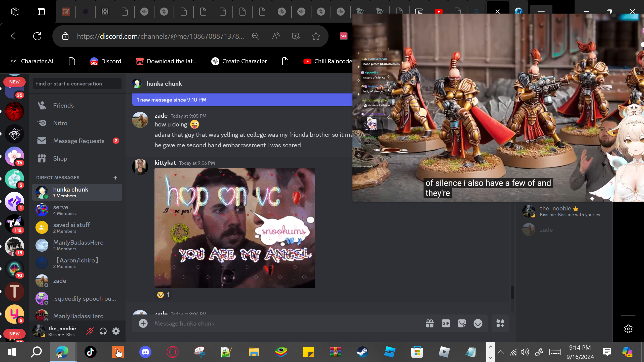Open the Message Requests badge showing 2
This screenshot has height=362, width=644.
coord(116,141)
